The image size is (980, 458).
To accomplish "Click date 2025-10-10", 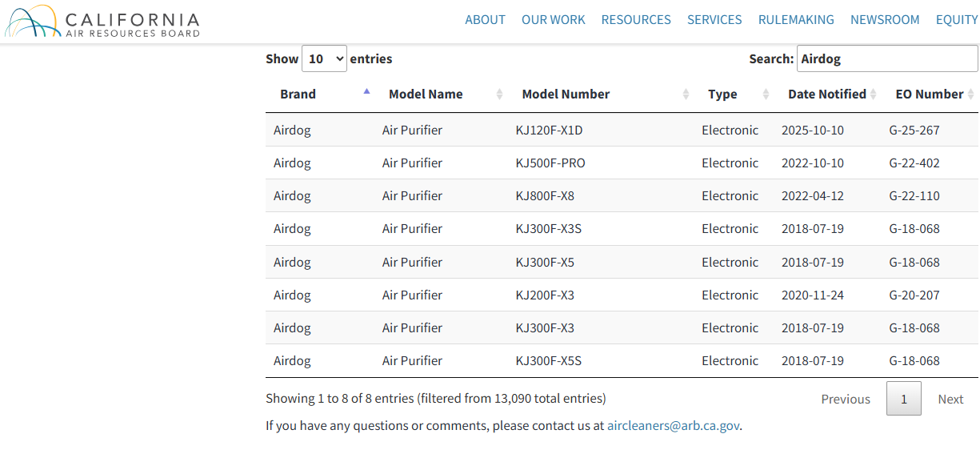I will coord(813,130).
